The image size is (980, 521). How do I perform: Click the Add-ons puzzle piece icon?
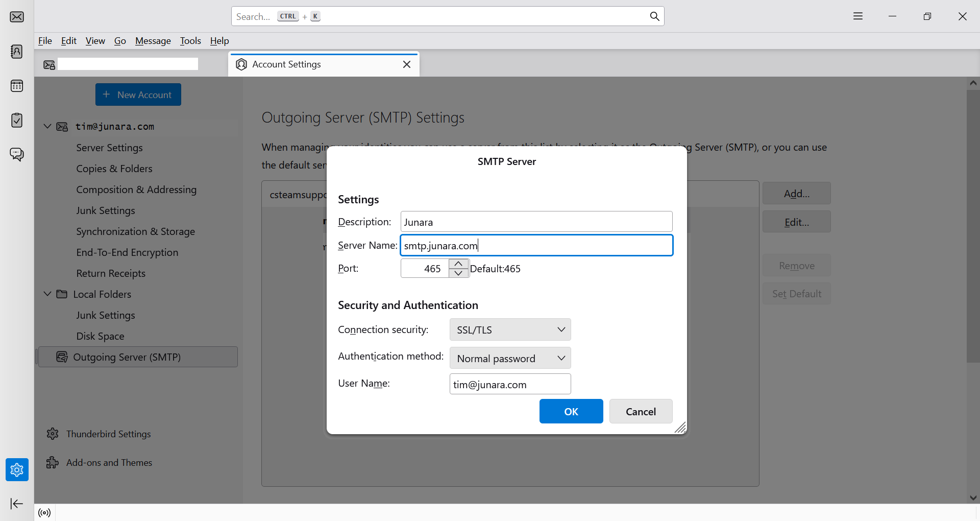point(53,462)
